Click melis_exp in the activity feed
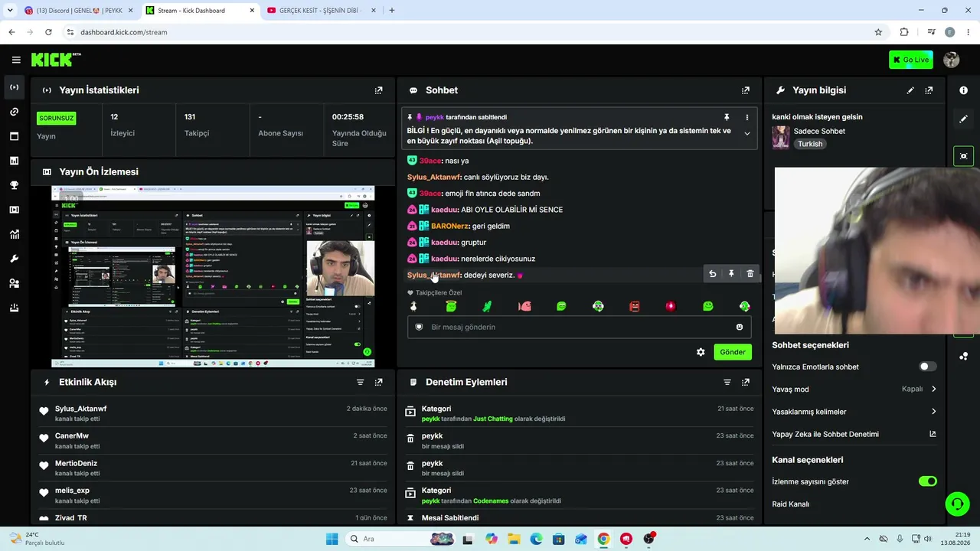Image resolution: width=980 pixels, height=551 pixels. pos(72,491)
